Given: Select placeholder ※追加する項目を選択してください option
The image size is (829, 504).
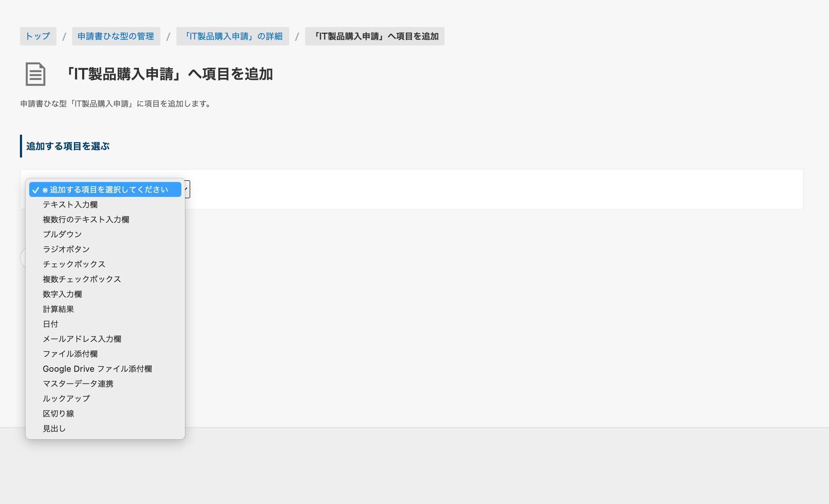Looking at the screenshot, I should [x=105, y=189].
